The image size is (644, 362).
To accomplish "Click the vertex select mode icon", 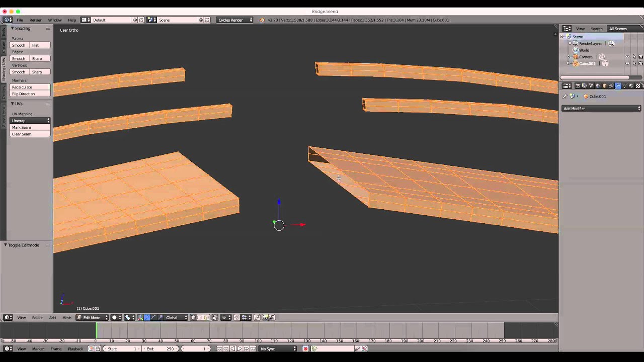I will pos(193,317).
